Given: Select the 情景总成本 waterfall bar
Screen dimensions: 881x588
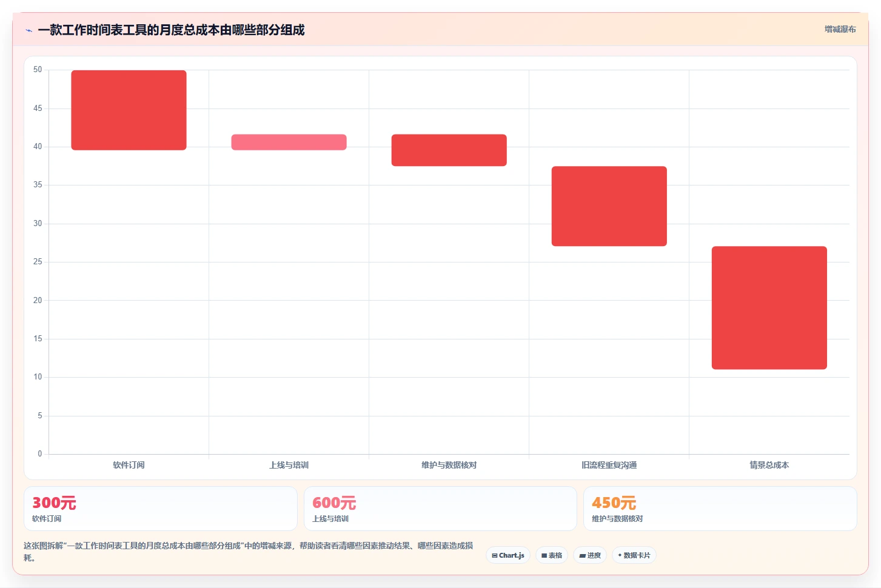Looking at the screenshot, I should (769, 308).
